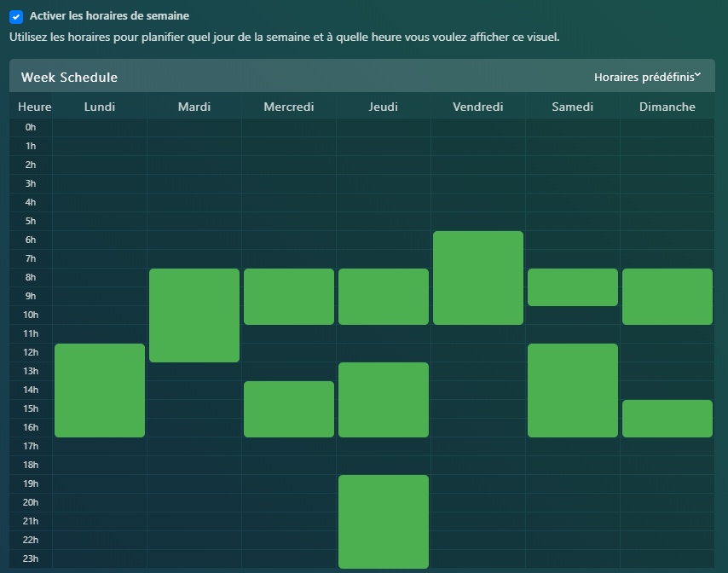Viewport: 728px width, 573px height.
Task: Click Dimanche's small afternoon green block
Action: pos(667,419)
